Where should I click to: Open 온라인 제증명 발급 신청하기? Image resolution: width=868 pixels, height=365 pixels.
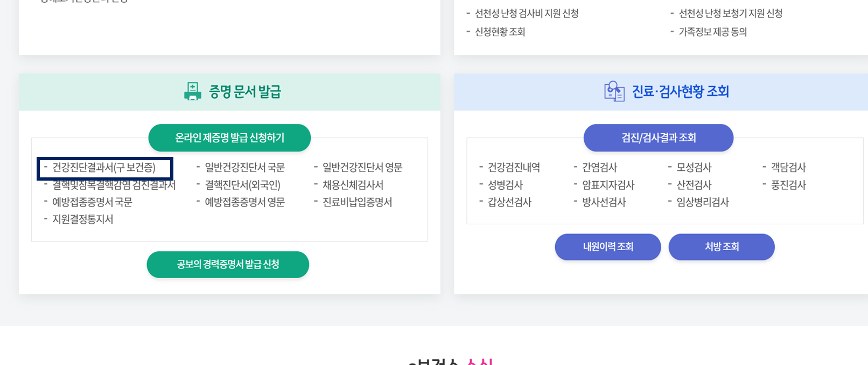click(229, 138)
